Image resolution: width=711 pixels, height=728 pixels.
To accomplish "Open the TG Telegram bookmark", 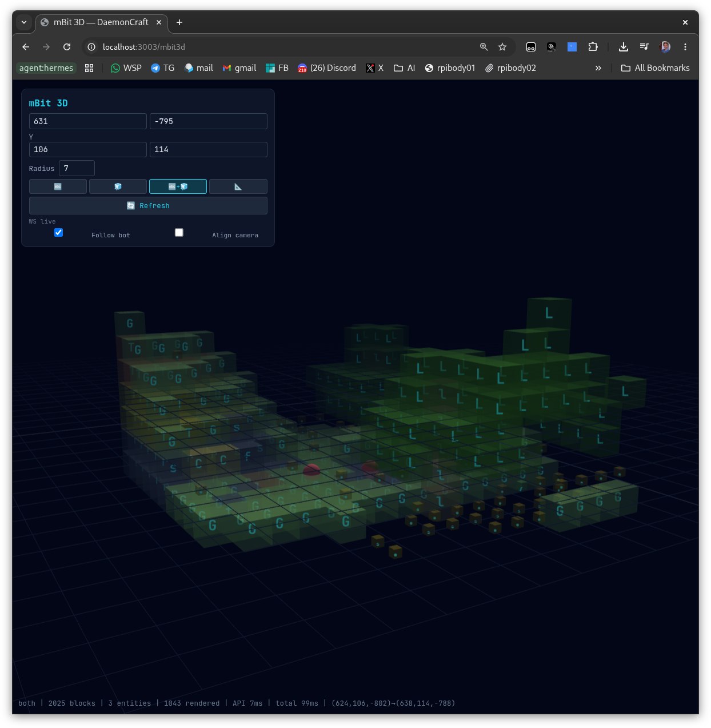I will [163, 68].
